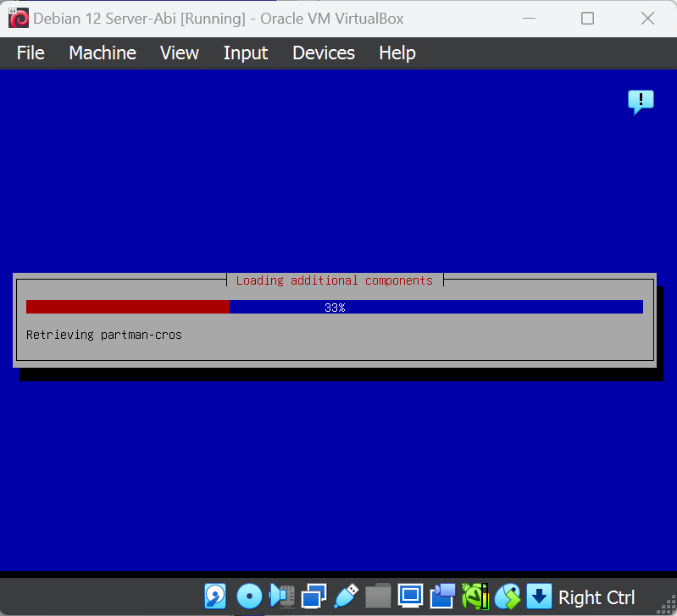677x616 pixels.
Task: Open the Devices menu
Action: click(324, 53)
